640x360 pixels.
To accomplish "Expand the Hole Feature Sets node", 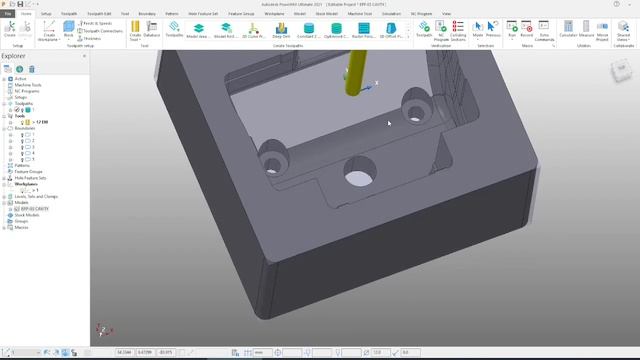I will (x=4, y=178).
